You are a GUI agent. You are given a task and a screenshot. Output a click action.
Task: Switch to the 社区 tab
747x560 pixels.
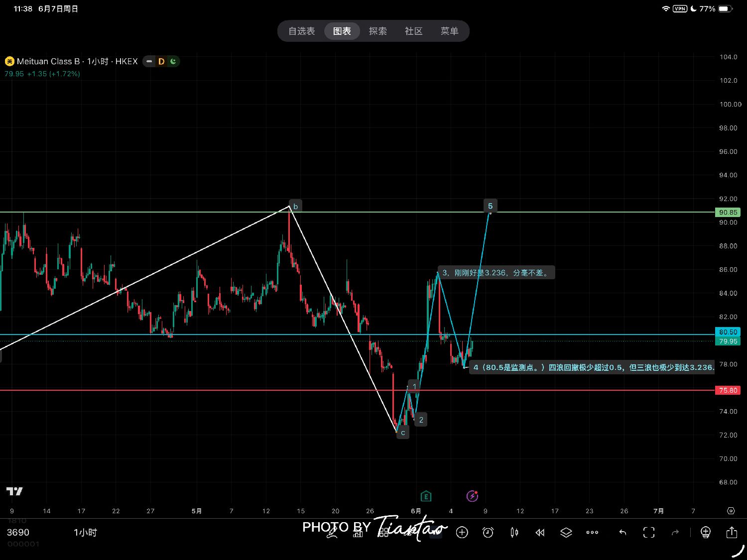(413, 31)
